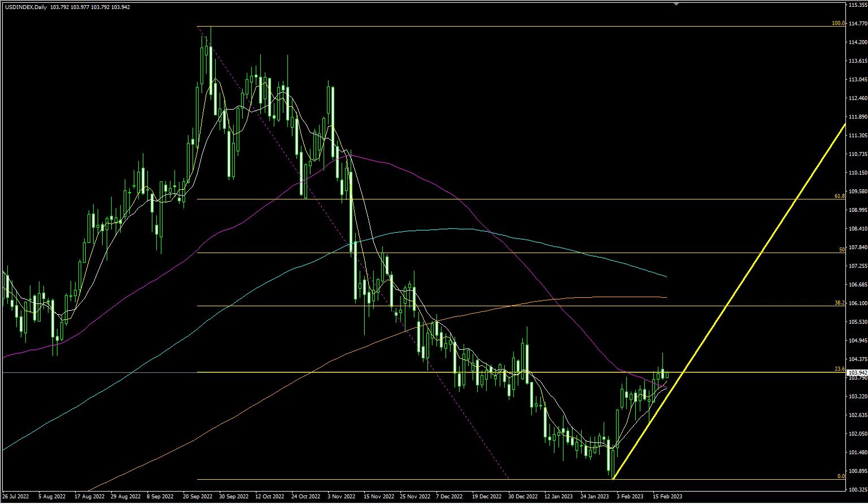Click the 20 Sep 2022 date label
This screenshot has width=868, height=504.
click(197, 497)
